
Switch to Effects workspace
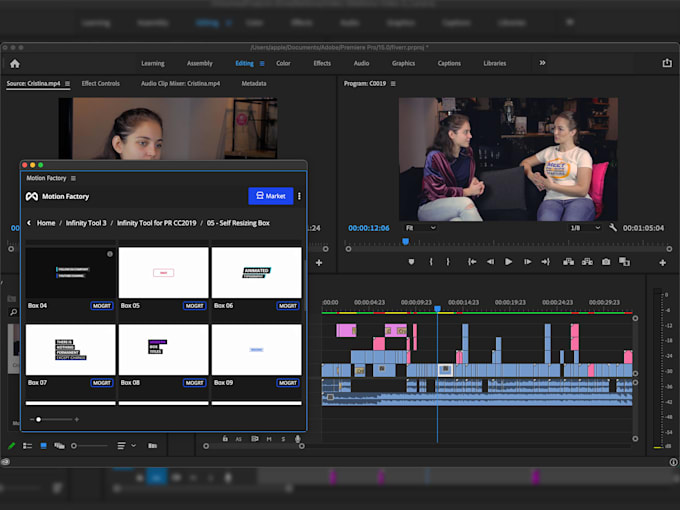[322, 63]
